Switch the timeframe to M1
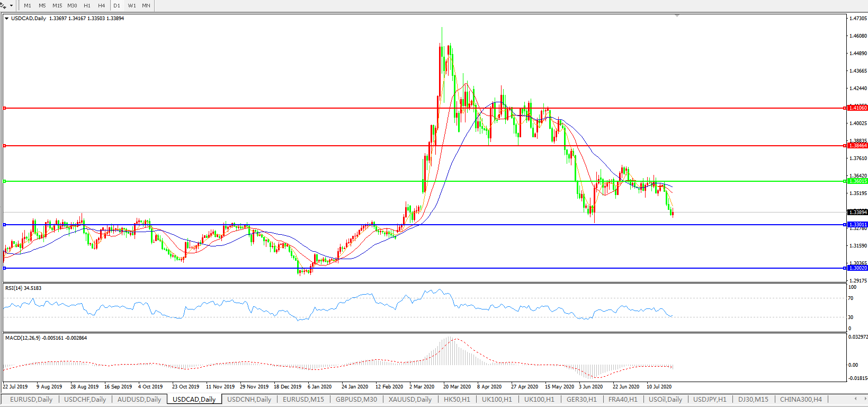This screenshot has height=407, width=868. (x=28, y=6)
